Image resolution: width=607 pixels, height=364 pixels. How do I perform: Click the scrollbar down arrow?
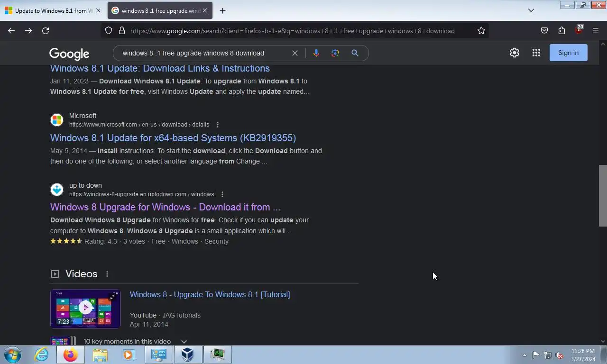(603, 341)
